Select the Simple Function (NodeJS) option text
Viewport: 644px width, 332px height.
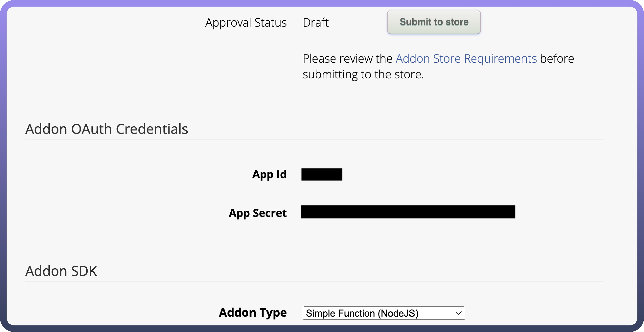pos(362,313)
